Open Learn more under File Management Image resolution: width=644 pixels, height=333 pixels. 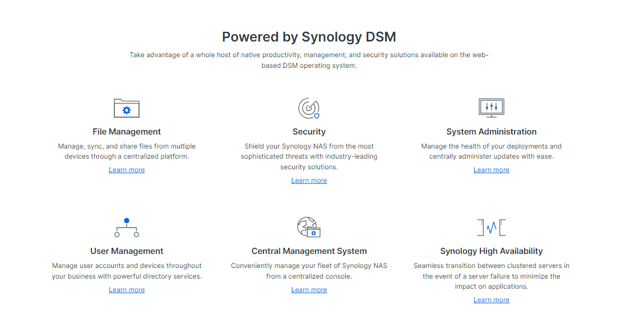(127, 170)
